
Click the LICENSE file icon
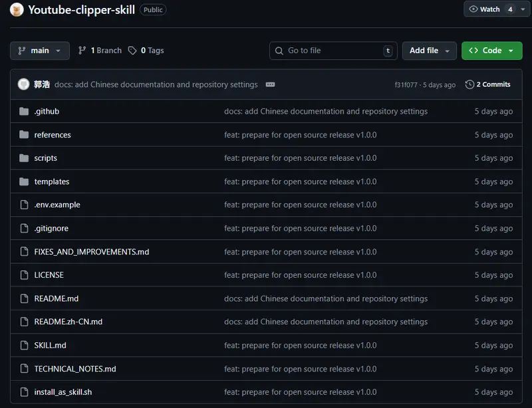coord(24,275)
